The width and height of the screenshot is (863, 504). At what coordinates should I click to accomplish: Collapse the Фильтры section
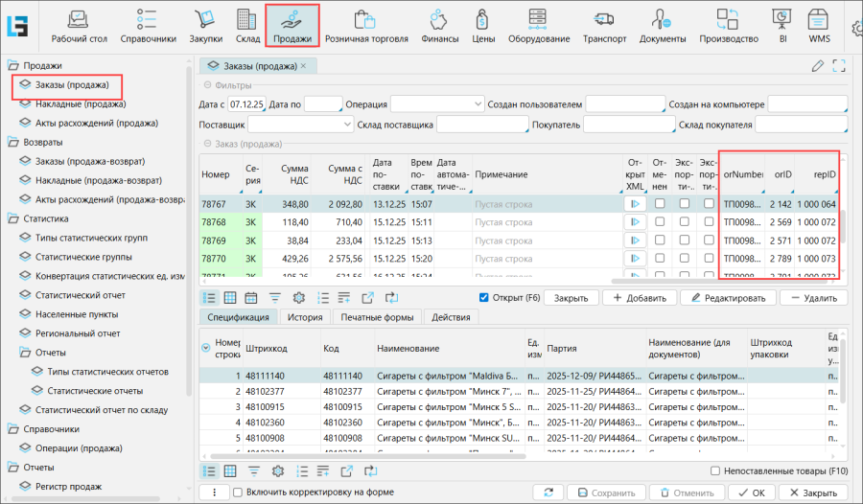207,85
